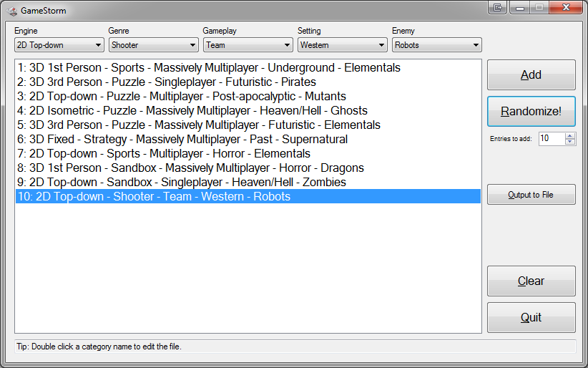The image size is (588, 368).
Task: Expand the Genre dropdown showing Shooter
Action: click(154, 45)
